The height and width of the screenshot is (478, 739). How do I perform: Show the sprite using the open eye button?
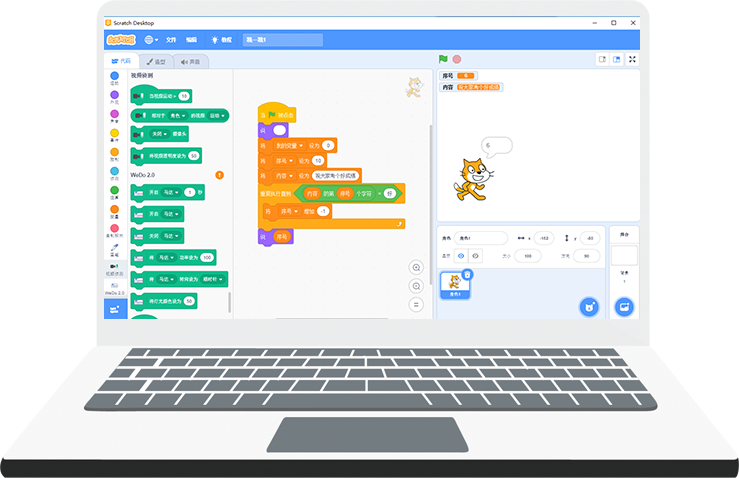coord(461,256)
